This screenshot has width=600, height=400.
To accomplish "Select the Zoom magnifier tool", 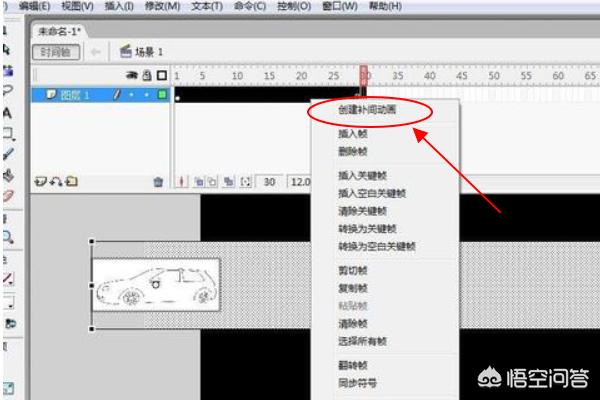I will pyautogui.click(x=7, y=237).
